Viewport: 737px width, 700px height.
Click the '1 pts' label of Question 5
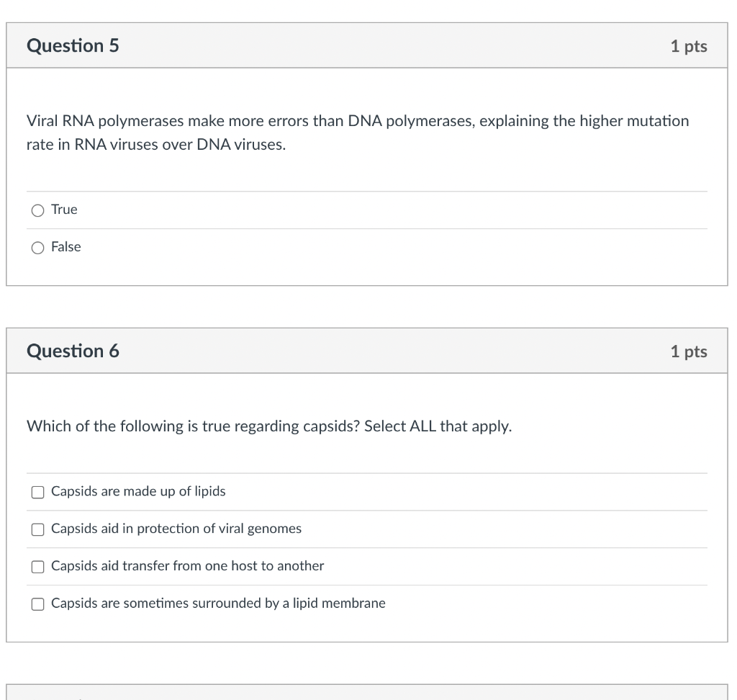tap(688, 47)
